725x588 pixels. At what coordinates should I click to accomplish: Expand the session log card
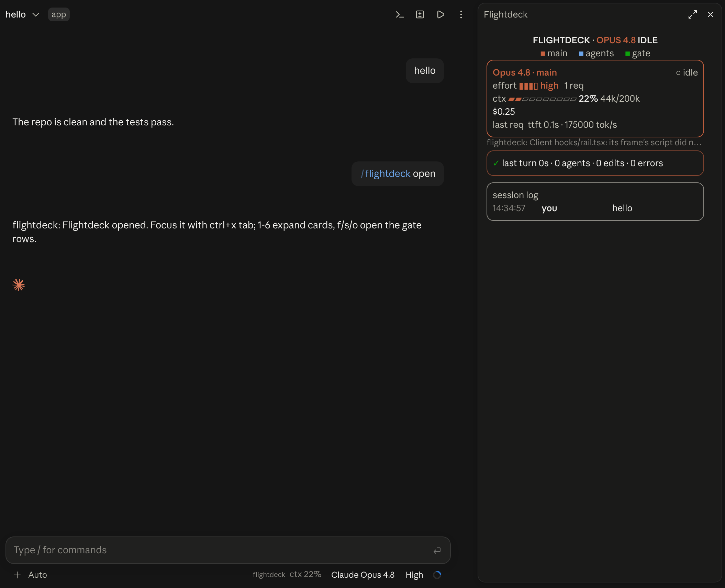595,202
